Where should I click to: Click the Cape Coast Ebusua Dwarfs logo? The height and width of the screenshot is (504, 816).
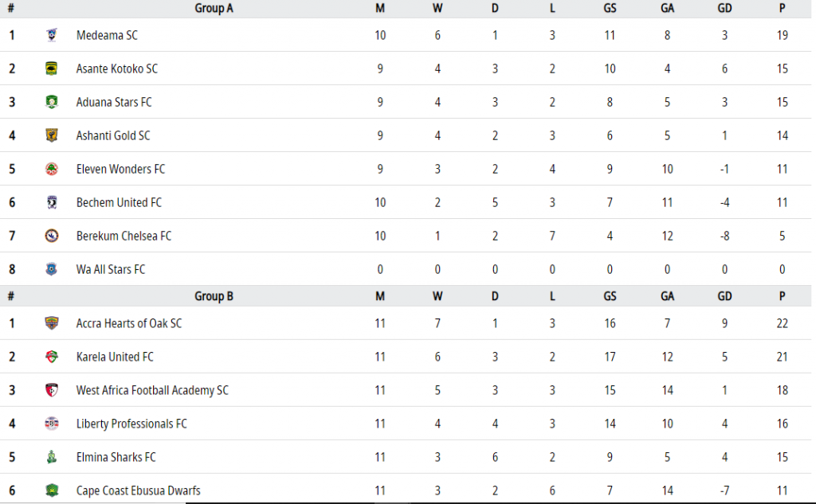coord(51,490)
